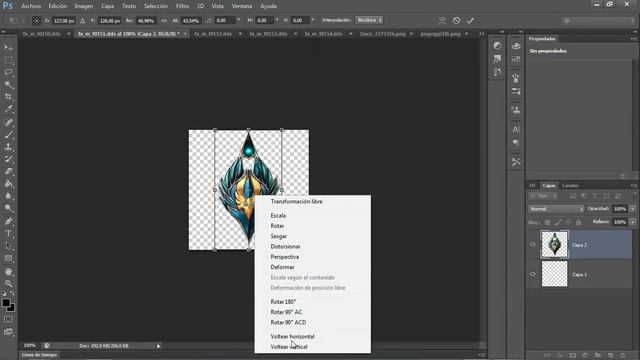Image resolution: width=640 pixels, height=360 pixels.
Task: Commit the transform with the checkmark icon
Action: click(470, 20)
